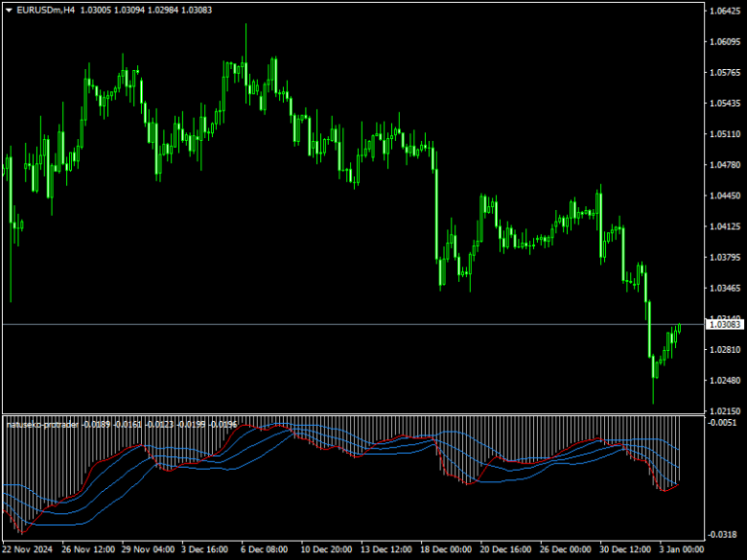Click the 1.02810 price scale value
Viewport: 747px width, 560px height.
pos(725,350)
